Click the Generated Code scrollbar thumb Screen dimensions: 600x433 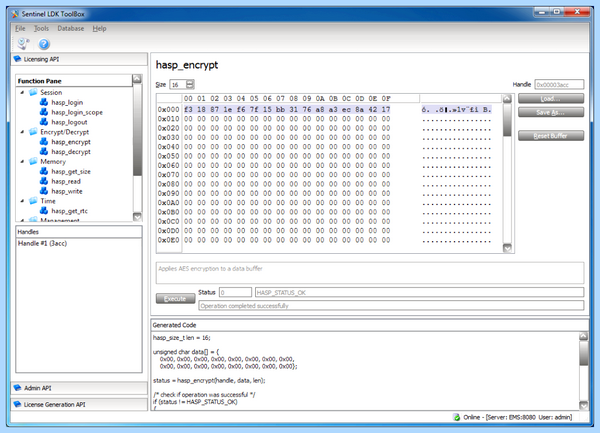[x=584, y=353]
